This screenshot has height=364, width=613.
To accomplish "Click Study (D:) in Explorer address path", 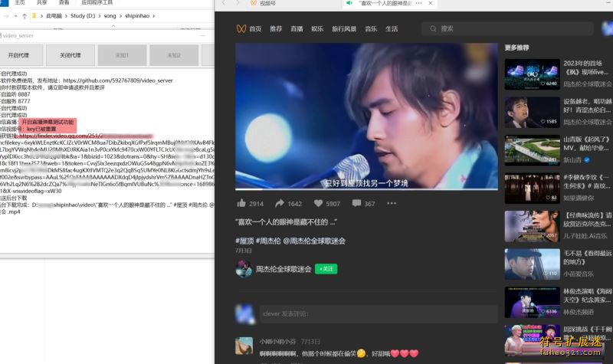I will (x=83, y=16).
